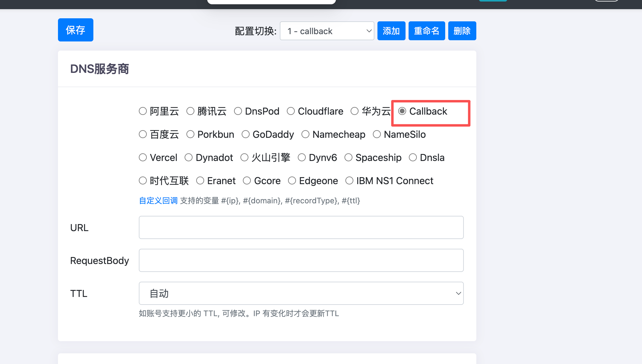Select the 火山引擎 provider radio

click(x=244, y=157)
